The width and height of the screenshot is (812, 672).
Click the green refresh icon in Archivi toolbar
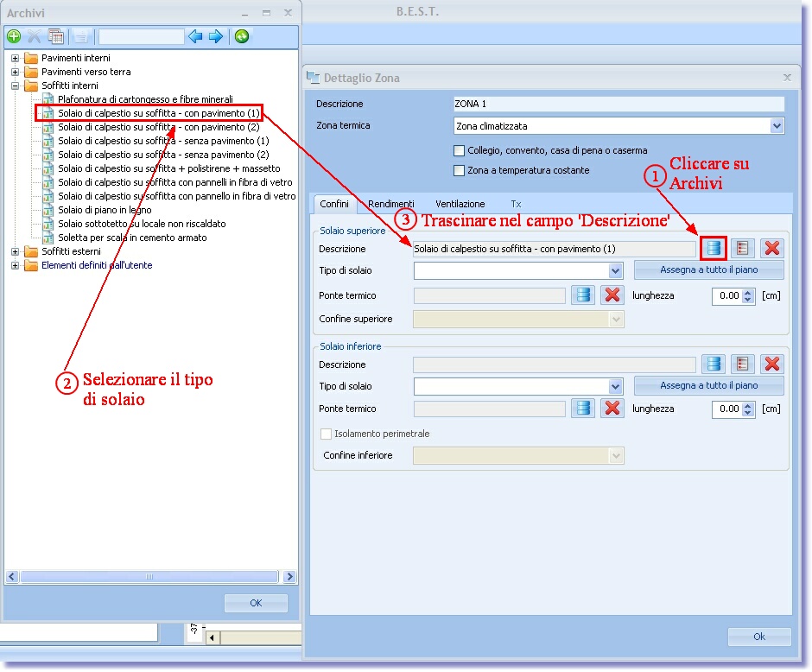point(242,36)
